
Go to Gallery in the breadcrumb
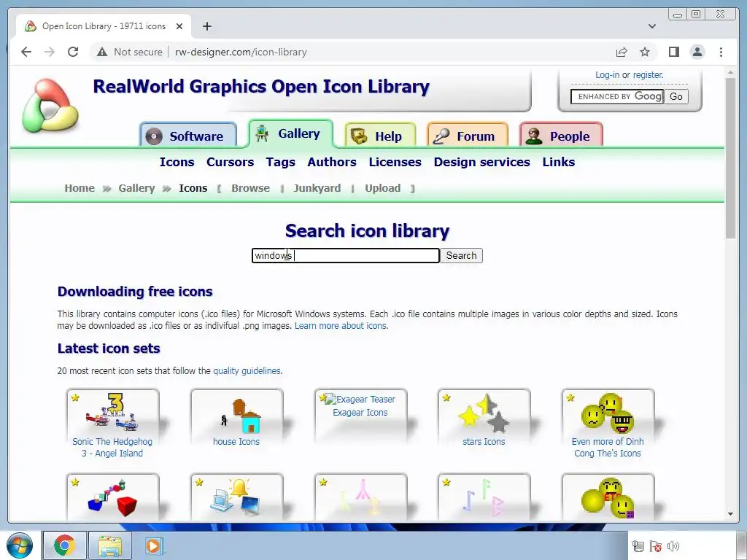pos(136,188)
